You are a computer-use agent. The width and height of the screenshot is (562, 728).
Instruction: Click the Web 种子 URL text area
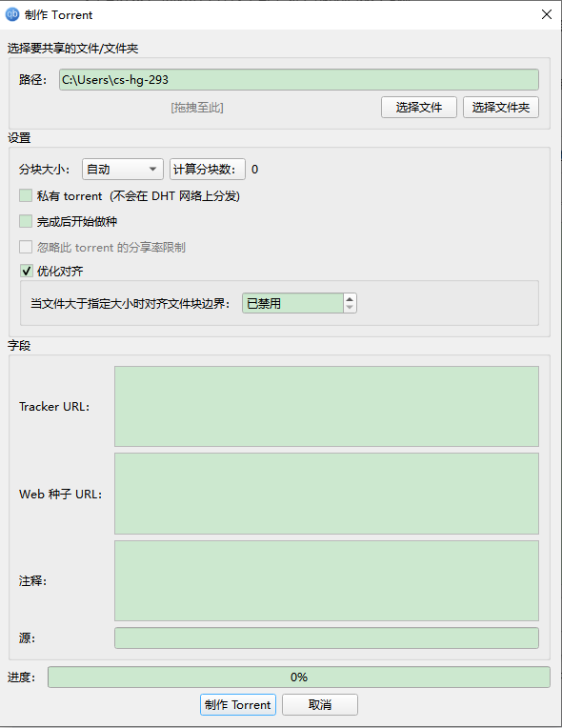(327, 494)
